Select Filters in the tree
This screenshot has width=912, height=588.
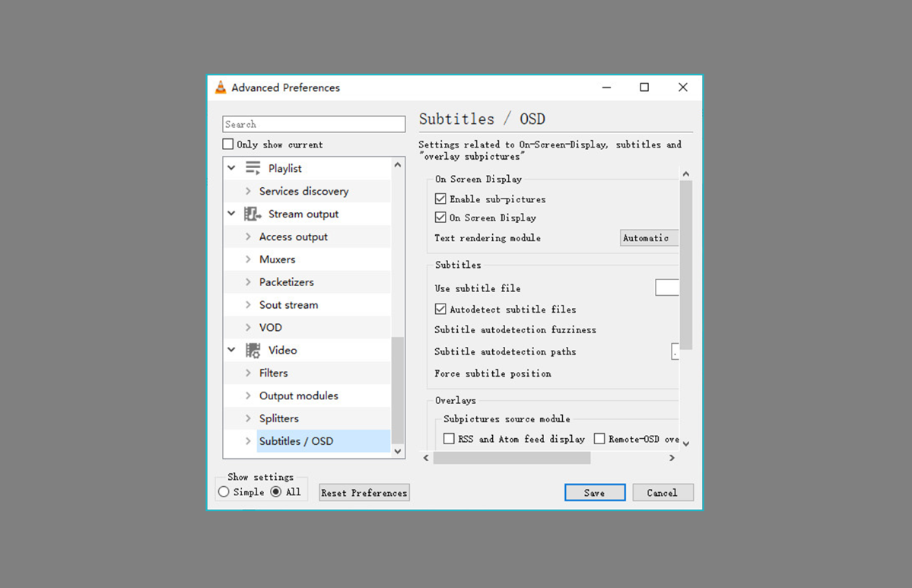(273, 373)
